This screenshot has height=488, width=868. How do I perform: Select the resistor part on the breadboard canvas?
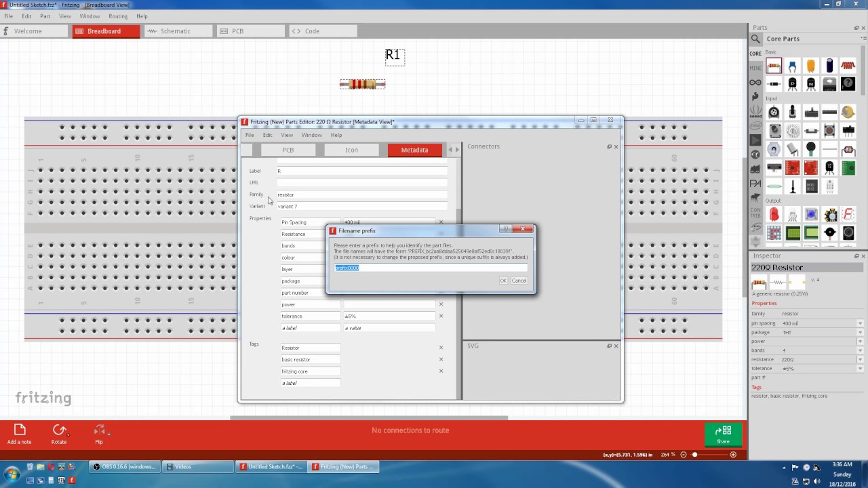coord(363,84)
